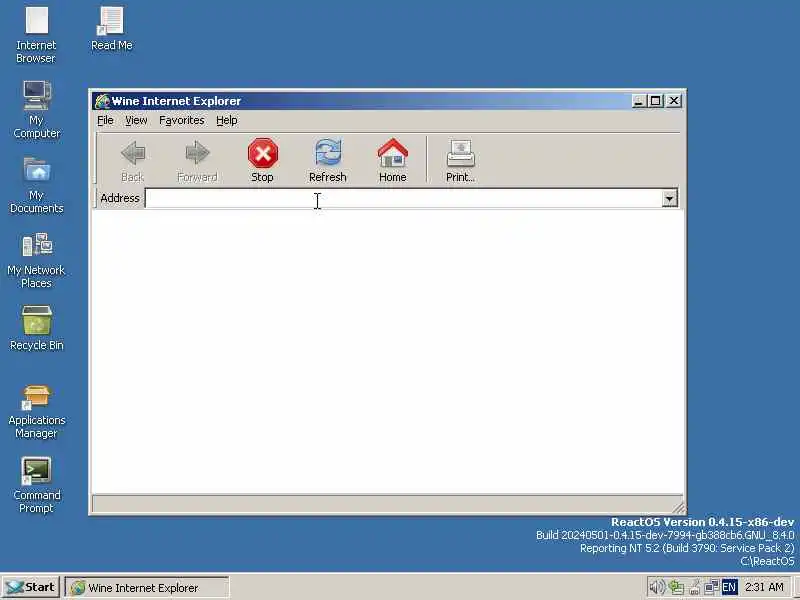Viewport: 800px width, 600px height.
Task: Select the Read Me desktop icon
Action: 111,28
